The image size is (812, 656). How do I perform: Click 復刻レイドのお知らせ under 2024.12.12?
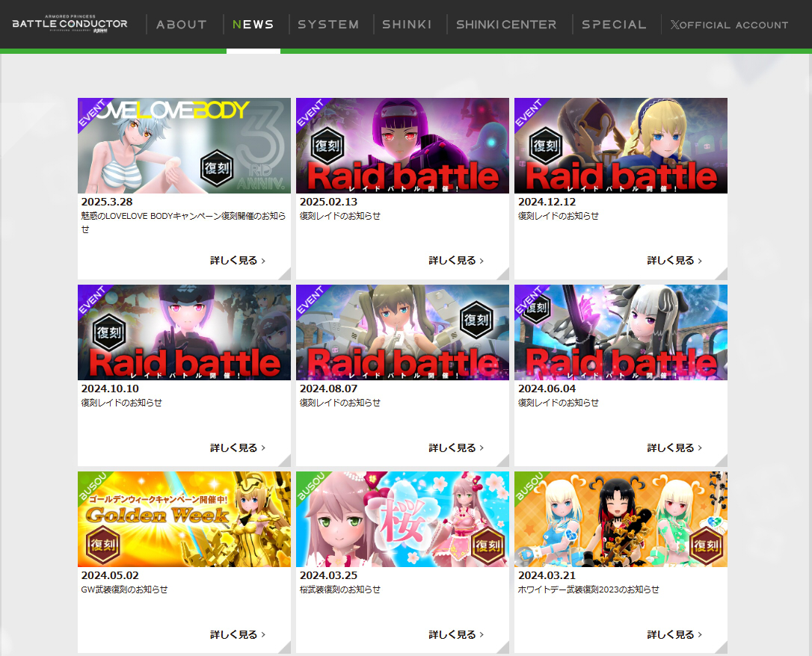point(559,216)
